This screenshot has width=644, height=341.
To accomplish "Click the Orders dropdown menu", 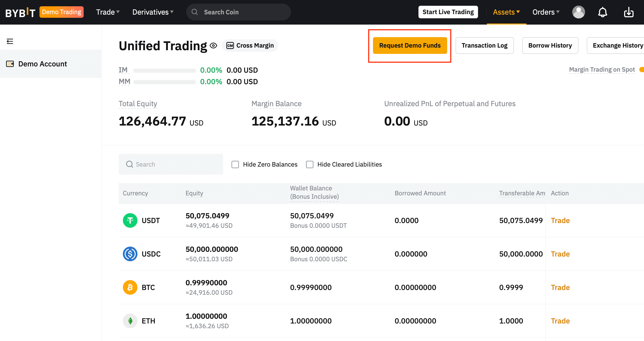I will tap(547, 12).
